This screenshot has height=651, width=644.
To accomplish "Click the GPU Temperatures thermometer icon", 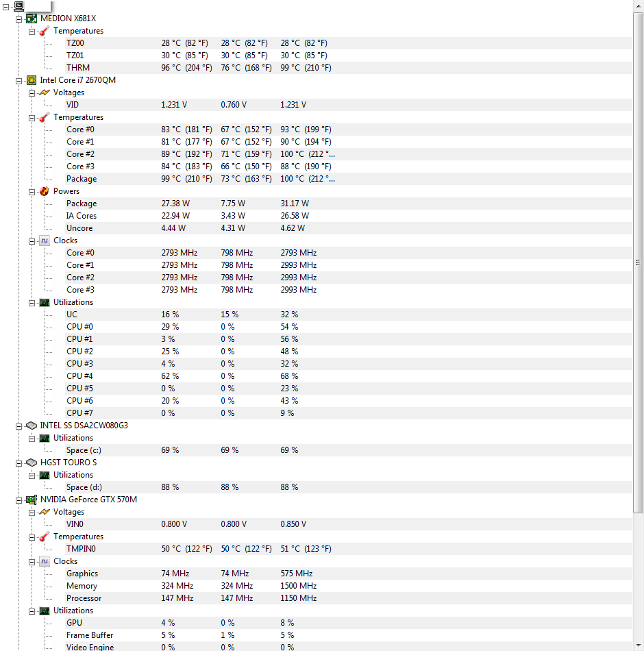I will 45,537.
